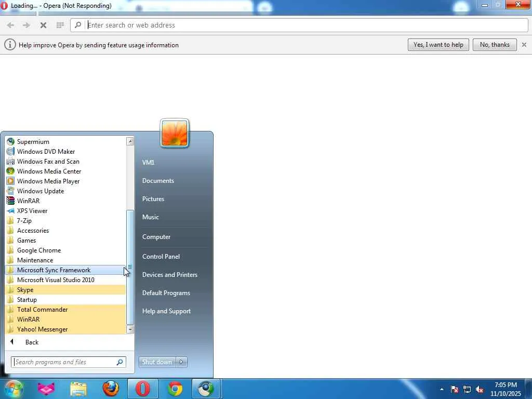Launch Windows Media Center
Image resolution: width=532 pixels, height=399 pixels.
(65, 171)
